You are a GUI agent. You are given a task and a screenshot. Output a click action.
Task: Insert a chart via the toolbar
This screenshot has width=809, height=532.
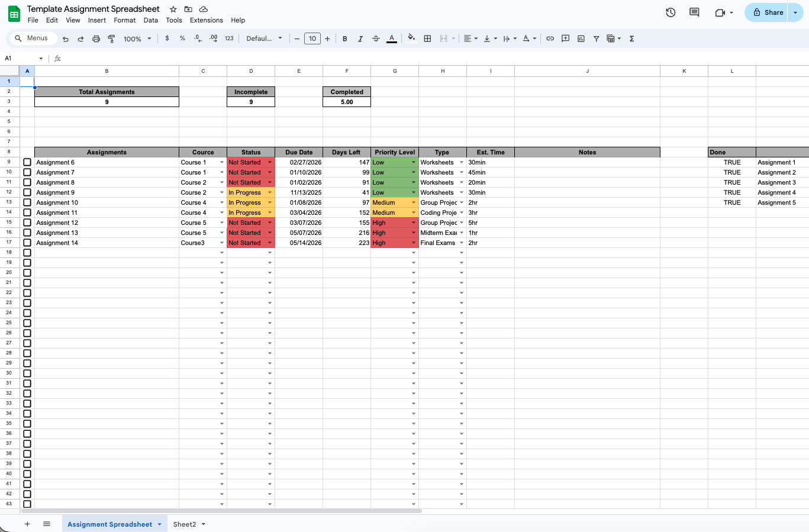581,38
